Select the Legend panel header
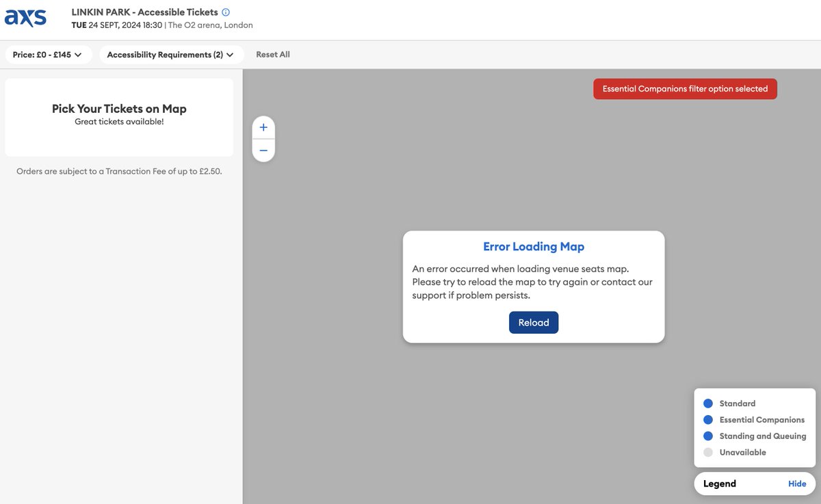The height and width of the screenshot is (504, 821). point(719,483)
